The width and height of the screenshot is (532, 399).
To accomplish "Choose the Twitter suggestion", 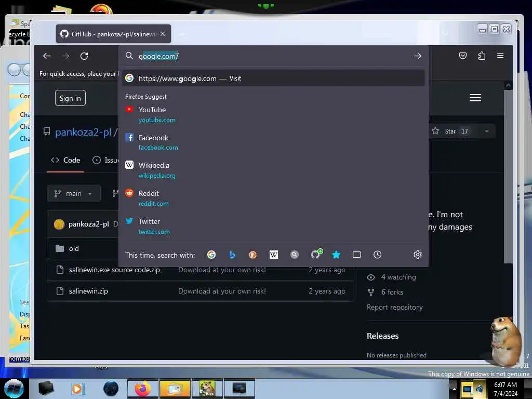I will tap(273, 226).
